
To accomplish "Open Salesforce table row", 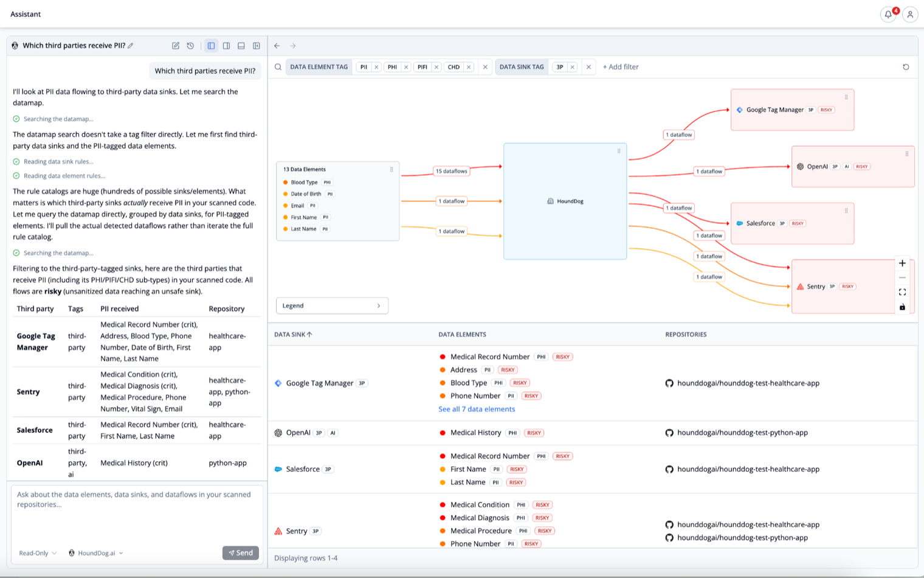I will [593, 469].
